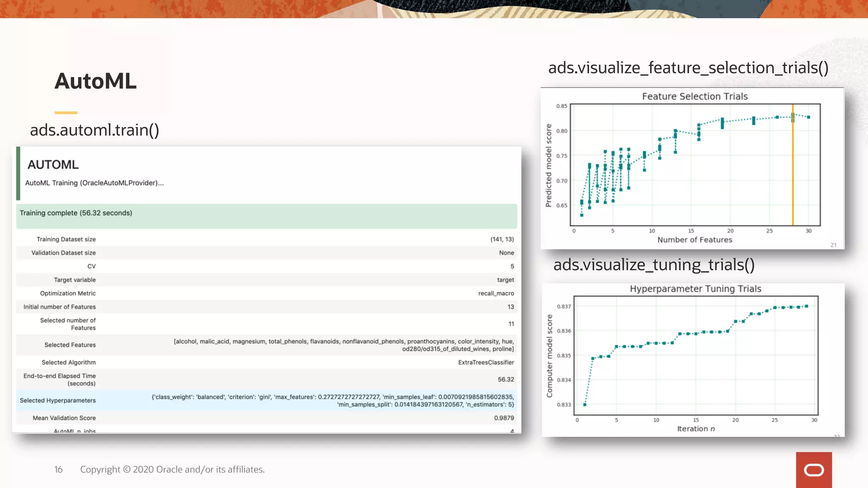Click the 'Training complete (56.32 seconds)' banner
The width and height of the screenshot is (868, 488).
pyautogui.click(x=267, y=216)
